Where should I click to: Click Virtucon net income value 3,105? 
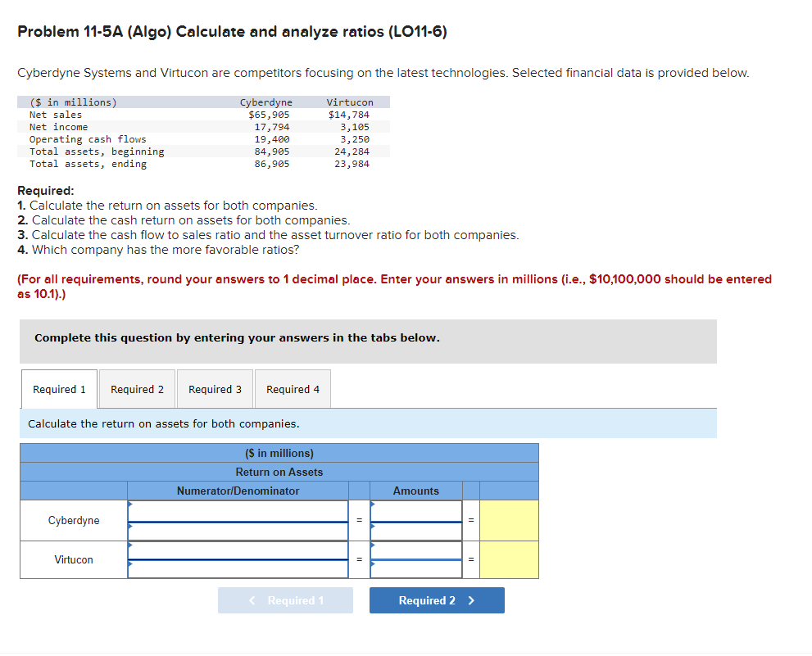(x=355, y=127)
